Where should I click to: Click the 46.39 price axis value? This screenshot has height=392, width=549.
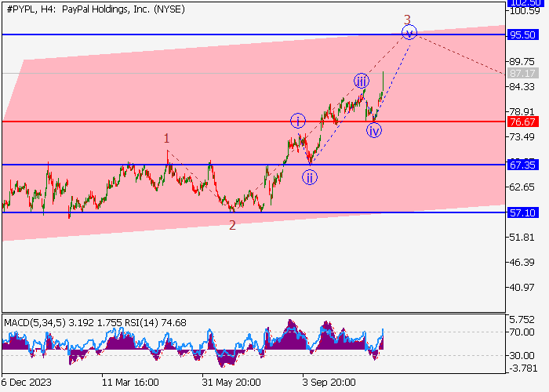click(x=522, y=263)
